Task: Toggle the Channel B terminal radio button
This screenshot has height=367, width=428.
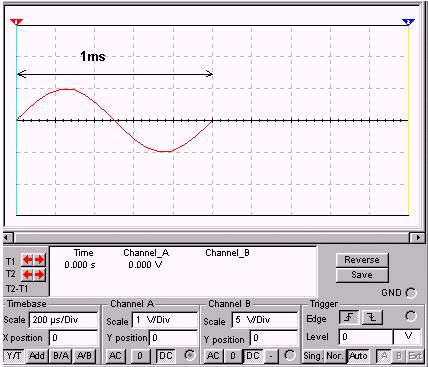Action: pyautogui.click(x=289, y=355)
